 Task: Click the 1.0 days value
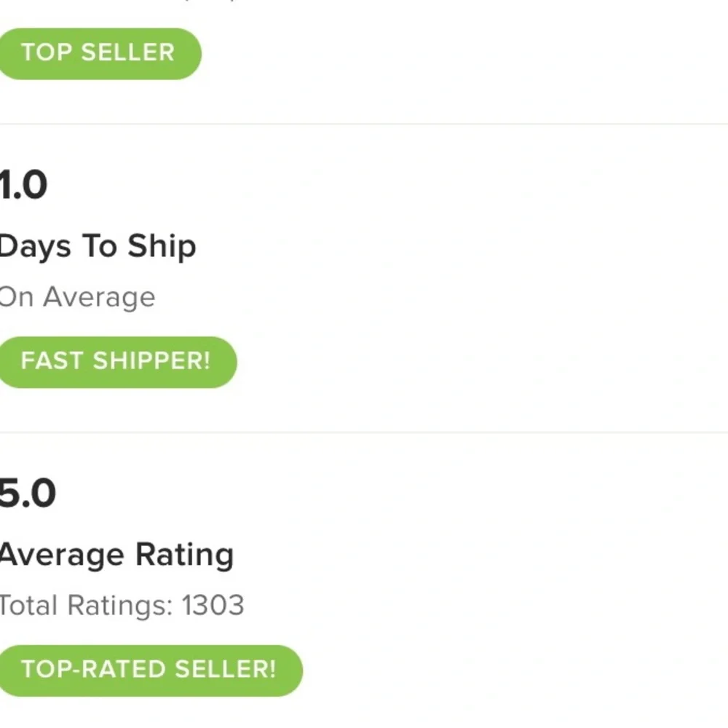tap(23, 185)
